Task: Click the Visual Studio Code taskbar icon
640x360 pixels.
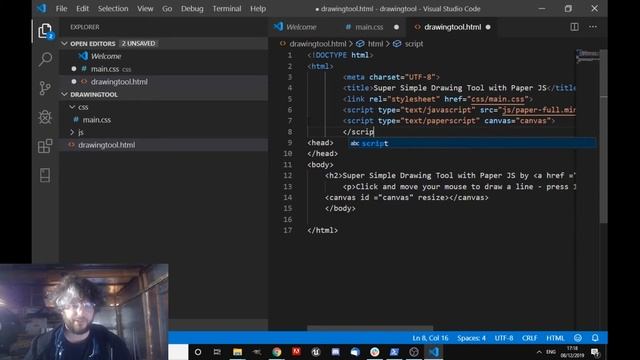Action: coord(433,352)
